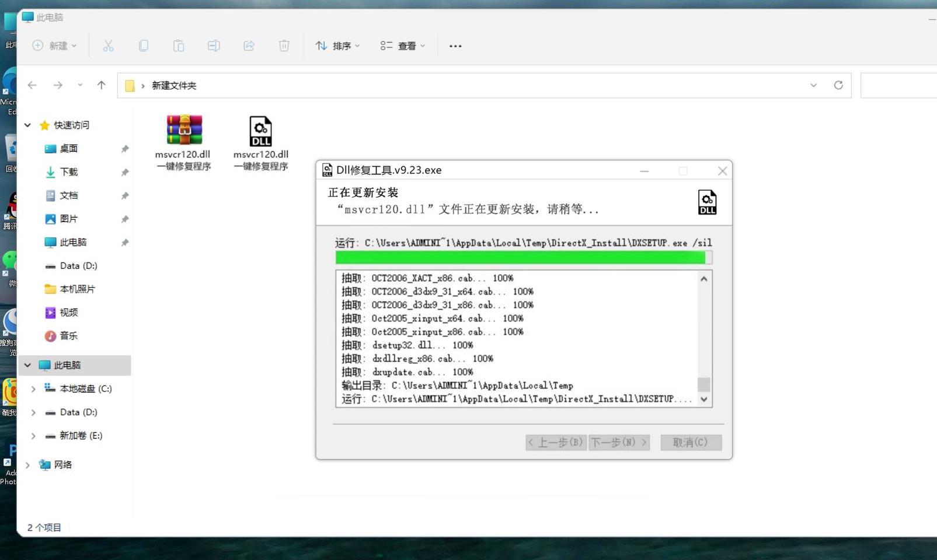Expand the 本地磁盘 (C:) tree item
937x560 pixels.
[33, 388]
